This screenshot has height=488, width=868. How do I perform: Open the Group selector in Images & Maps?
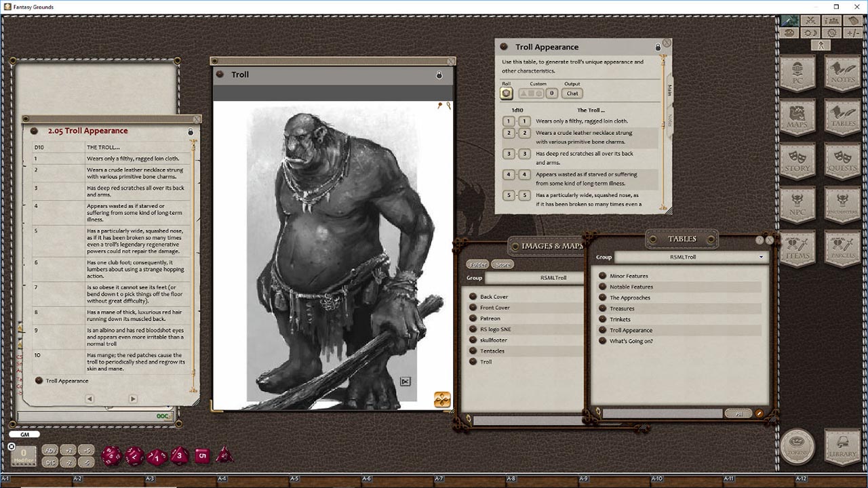(534, 278)
